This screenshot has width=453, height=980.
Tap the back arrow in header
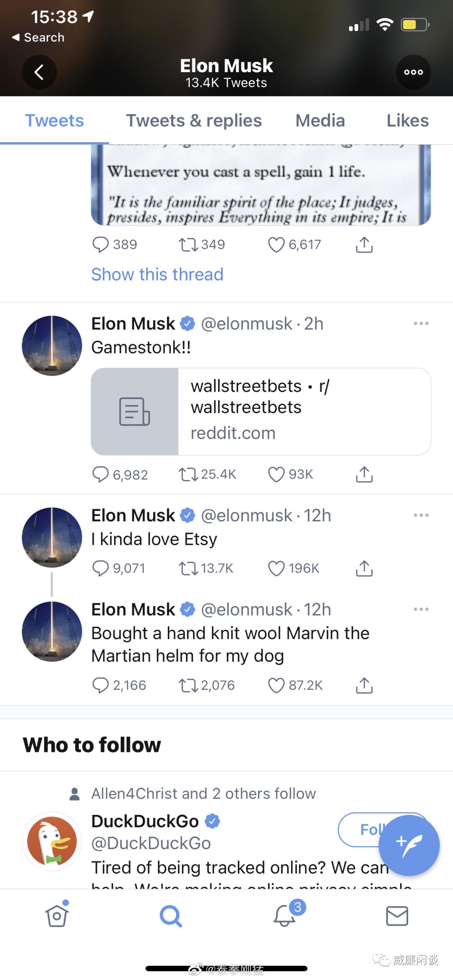pos(39,72)
